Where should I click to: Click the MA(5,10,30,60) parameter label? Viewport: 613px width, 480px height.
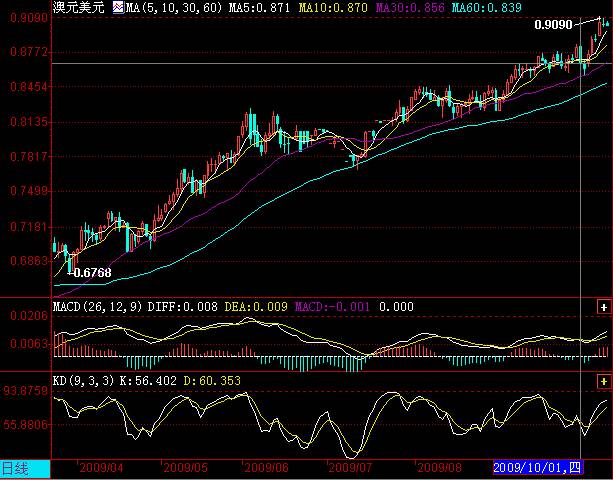pyautogui.click(x=174, y=7)
